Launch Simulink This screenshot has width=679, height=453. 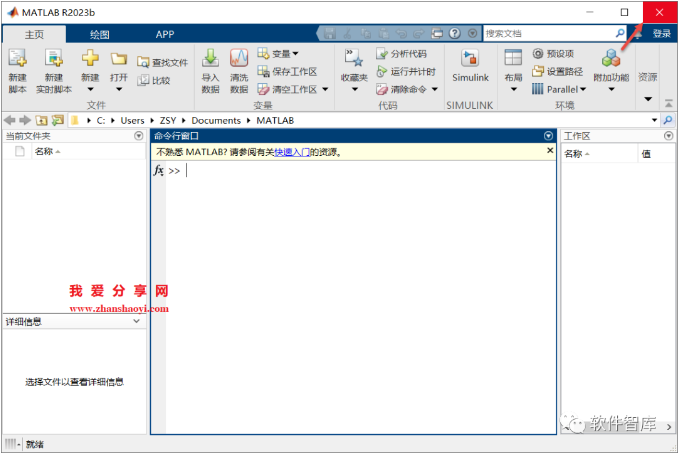tap(470, 66)
